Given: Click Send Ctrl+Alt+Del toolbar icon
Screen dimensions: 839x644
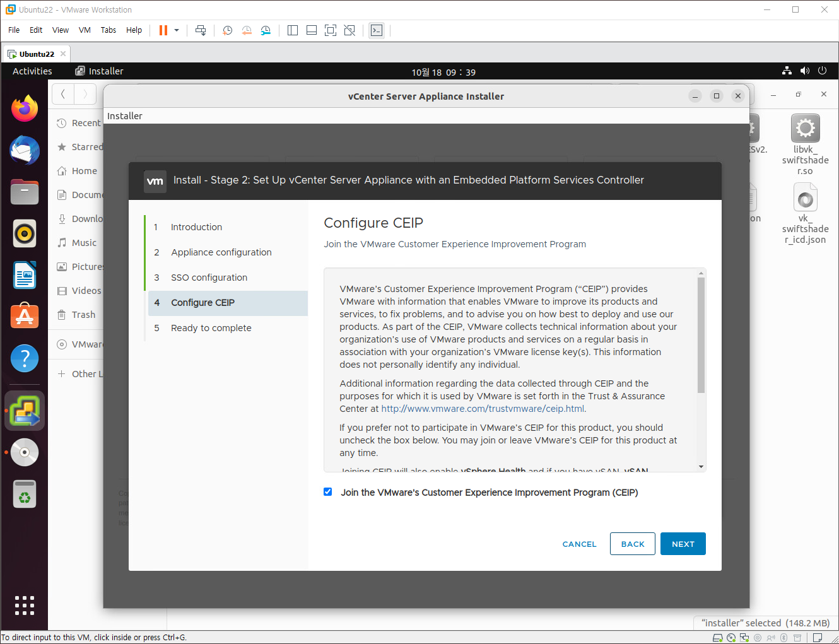Looking at the screenshot, I should point(201,30).
